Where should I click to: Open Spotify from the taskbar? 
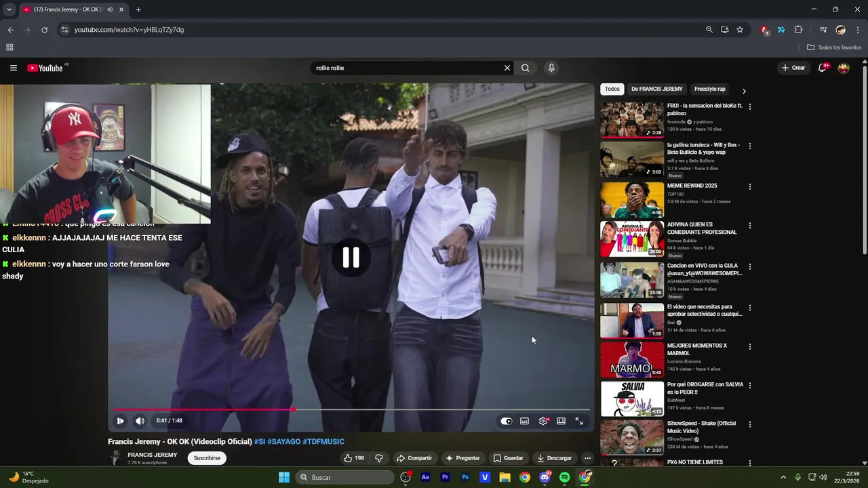(565, 477)
